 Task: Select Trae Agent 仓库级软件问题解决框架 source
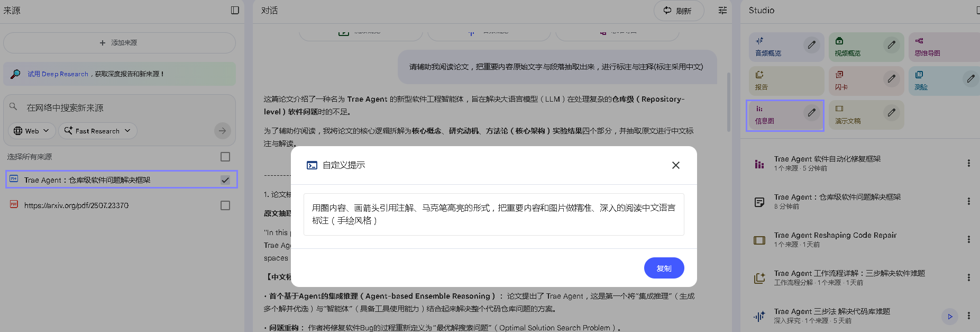[x=122, y=180]
